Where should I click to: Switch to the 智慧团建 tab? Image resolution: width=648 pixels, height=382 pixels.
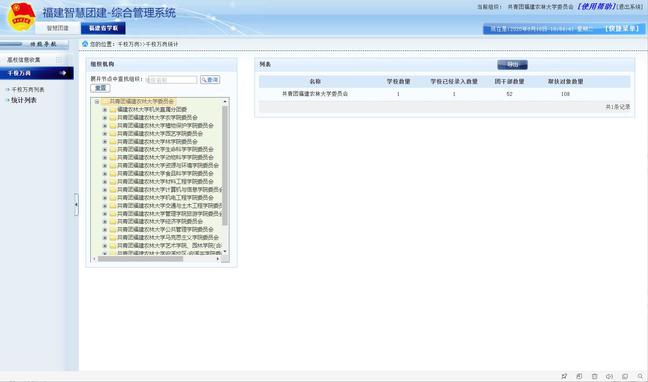click(57, 28)
